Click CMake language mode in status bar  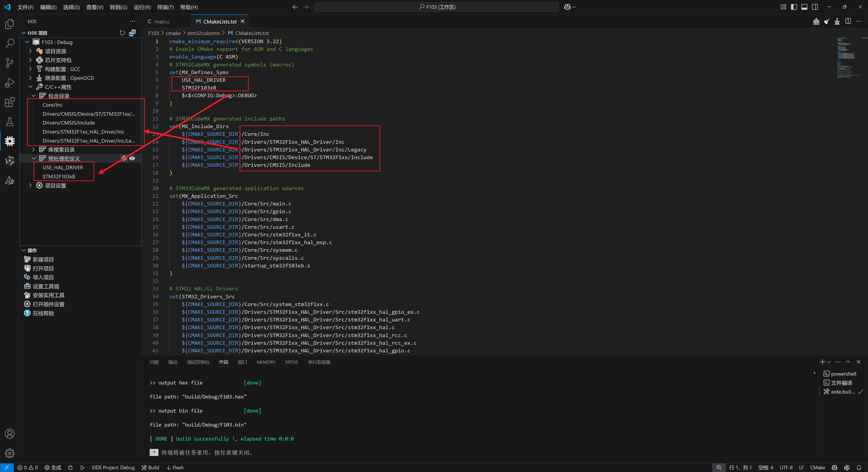[817, 468]
